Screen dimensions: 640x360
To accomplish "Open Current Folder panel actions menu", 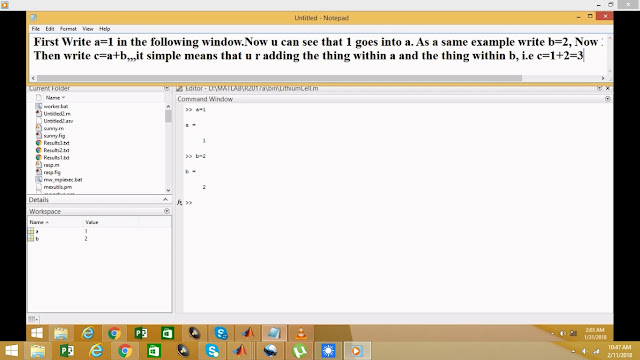I will coord(167,88).
